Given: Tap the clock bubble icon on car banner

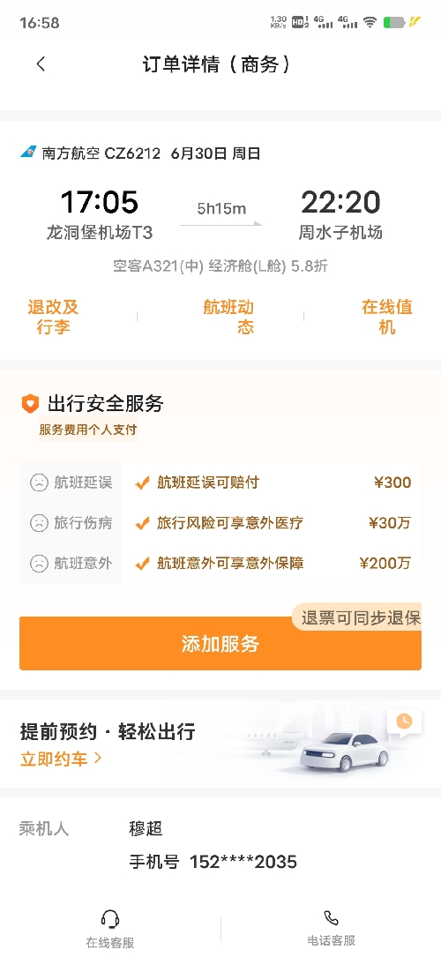Looking at the screenshot, I should click(x=405, y=722).
